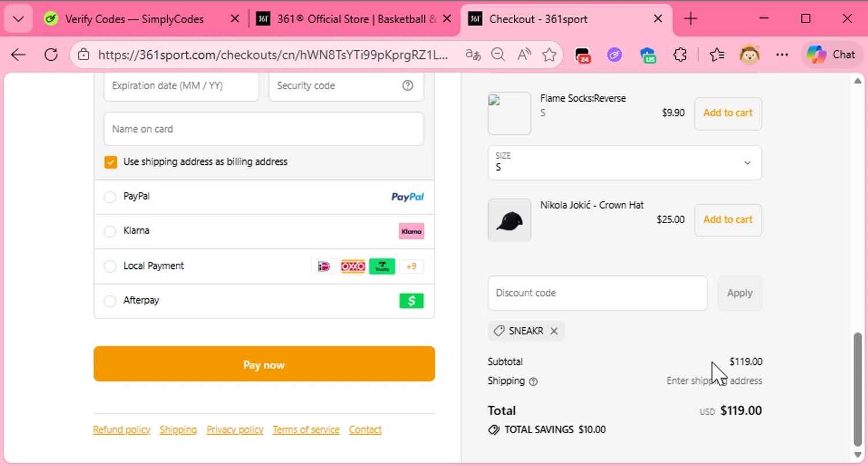Click the scrollbar up arrow

tap(858, 81)
